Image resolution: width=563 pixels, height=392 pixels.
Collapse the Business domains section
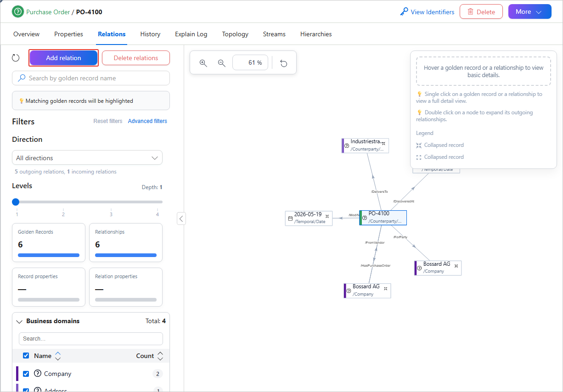click(x=19, y=321)
